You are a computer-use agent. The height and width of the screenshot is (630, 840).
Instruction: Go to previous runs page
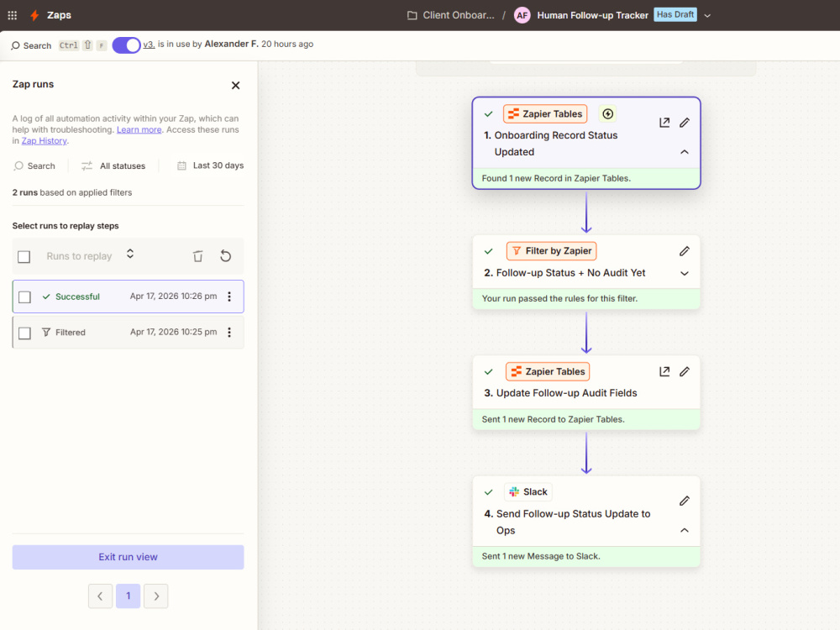100,596
